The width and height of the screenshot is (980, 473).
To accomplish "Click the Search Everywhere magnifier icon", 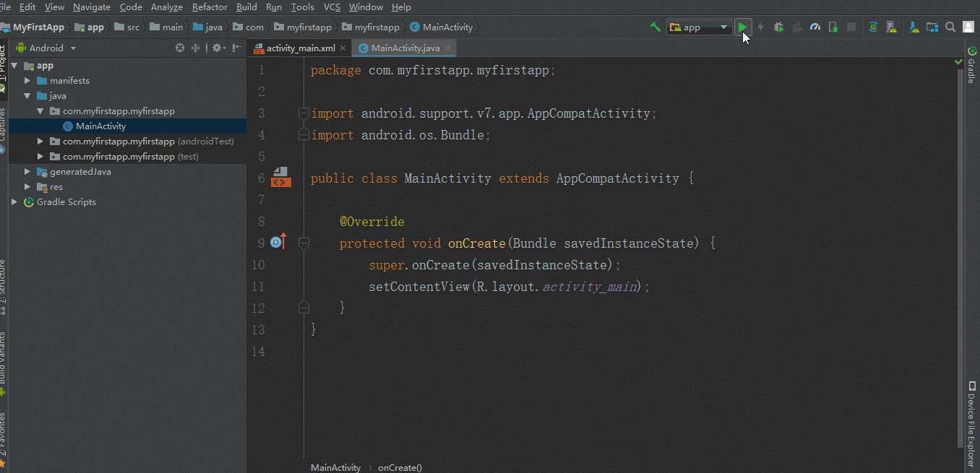I will [x=950, y=27].
